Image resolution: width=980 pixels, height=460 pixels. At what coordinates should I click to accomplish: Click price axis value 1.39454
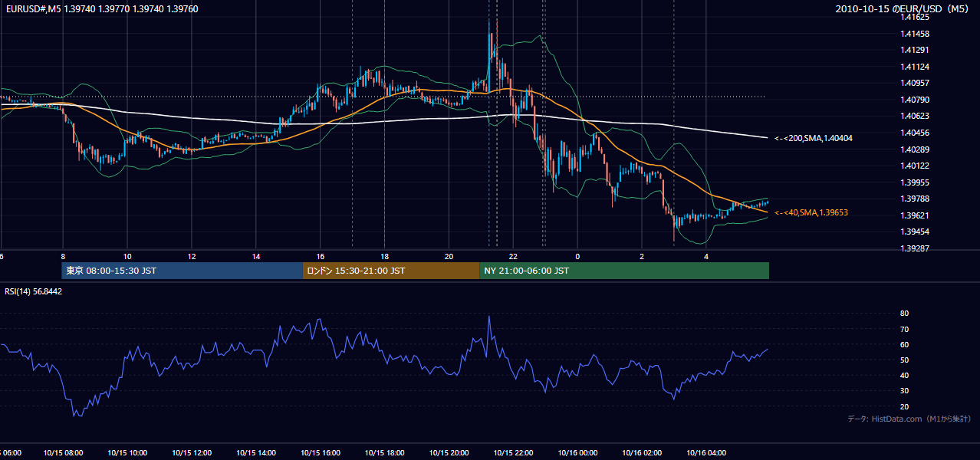[915, 232]
